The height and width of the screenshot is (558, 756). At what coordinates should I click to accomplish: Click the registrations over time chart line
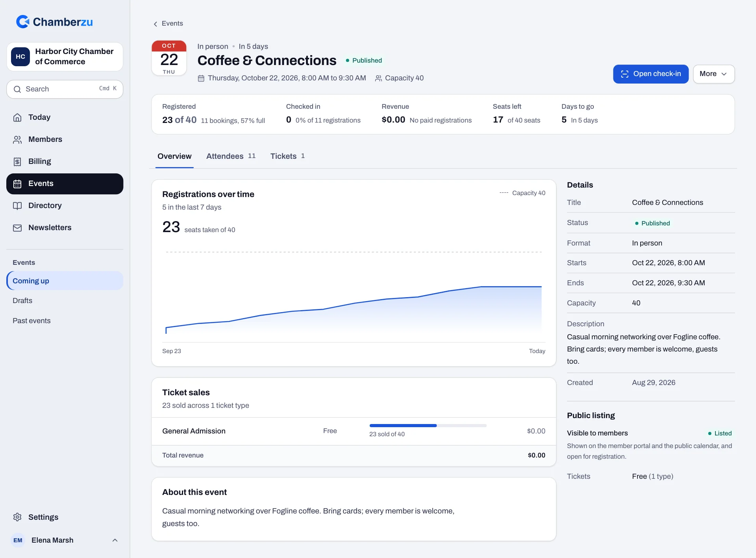pyautogui.click(x=354, y=303)
